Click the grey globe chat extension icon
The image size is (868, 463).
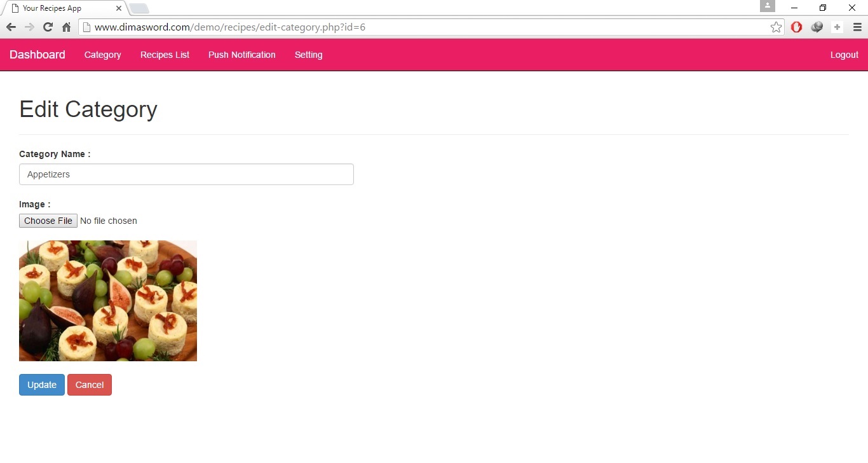[817, 27]
